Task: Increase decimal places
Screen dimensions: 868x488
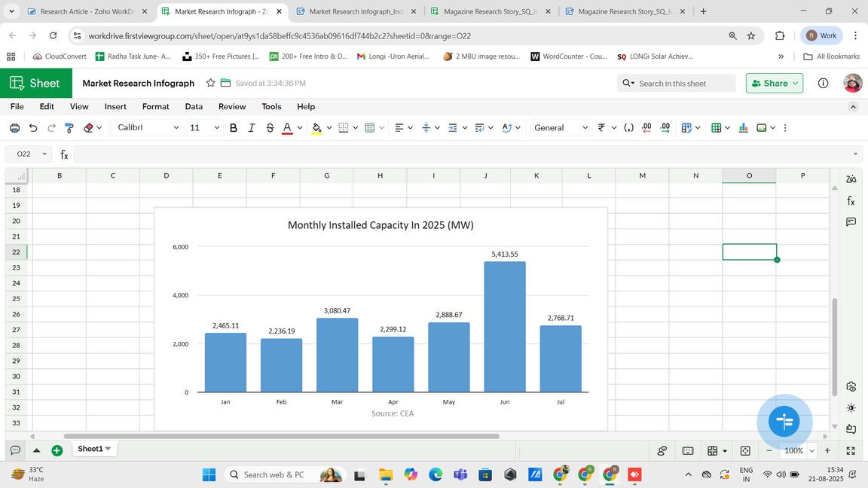Action: click(665, 128)
